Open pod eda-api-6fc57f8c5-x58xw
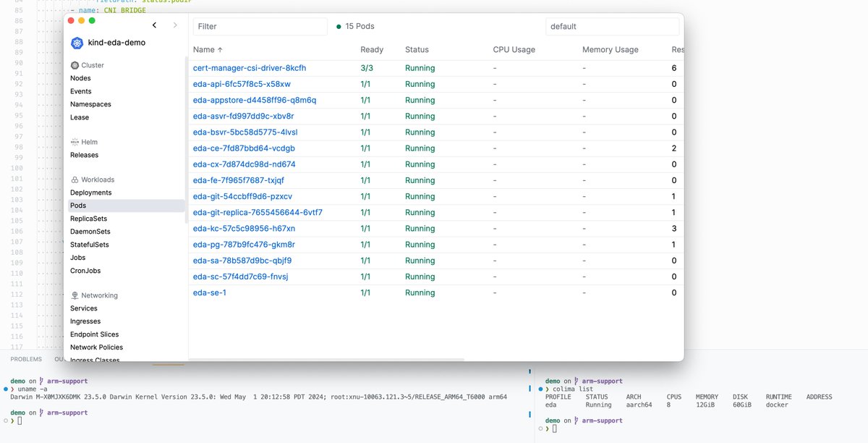The width and height of the screenshot is (868, 443). 242,84
